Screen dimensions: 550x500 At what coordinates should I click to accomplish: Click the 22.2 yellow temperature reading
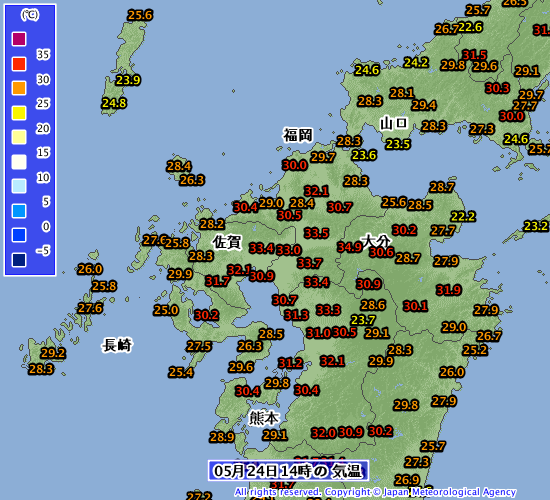pos(463,216)
